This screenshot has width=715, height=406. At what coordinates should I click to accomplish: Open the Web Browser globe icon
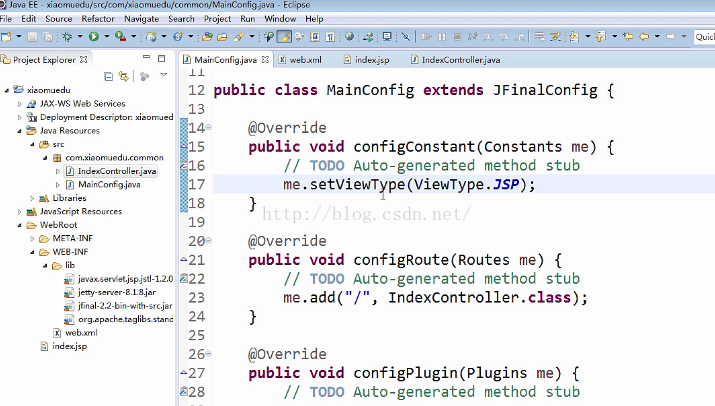tap(349, 36)
